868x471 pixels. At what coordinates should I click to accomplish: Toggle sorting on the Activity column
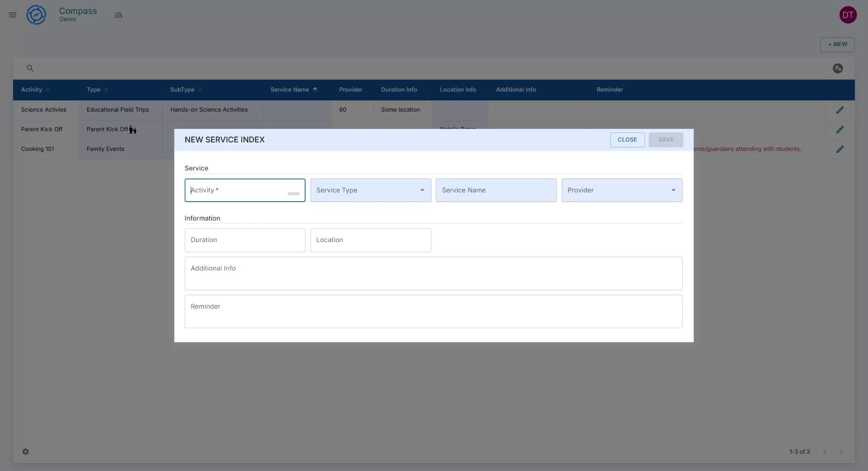click(x=48, y=90)
